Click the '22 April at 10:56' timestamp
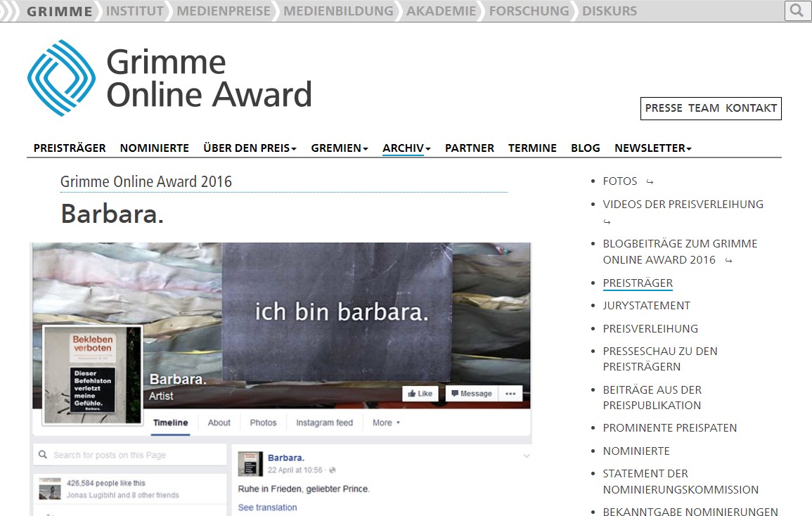This screenshot has width=812, height=516. pos(295,470)
